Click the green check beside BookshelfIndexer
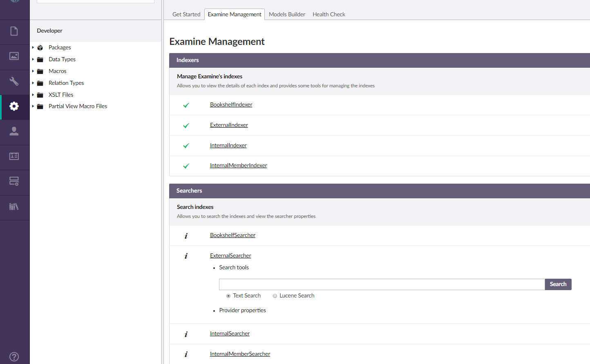590x364 pixels. [x=186, y=105]
